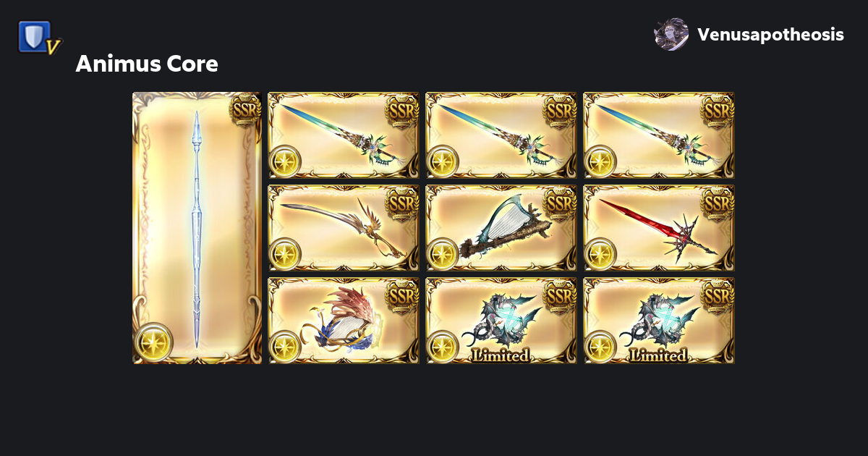Image resolution: width=868 pixels, height=456 pixels.
Task: Open the main weapon crystal spear card
Action: [x=197, y=227]
